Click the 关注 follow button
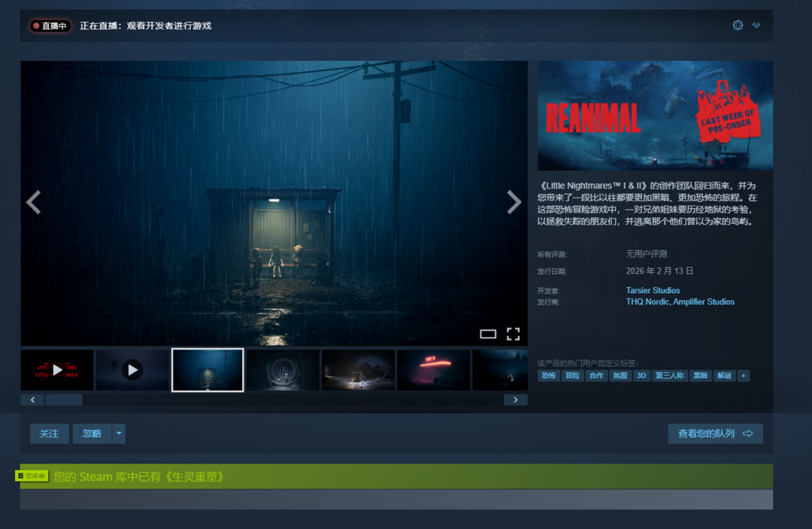Image resolution: width=812 pixels, height=529 pixels. click(x=49, y=434)
